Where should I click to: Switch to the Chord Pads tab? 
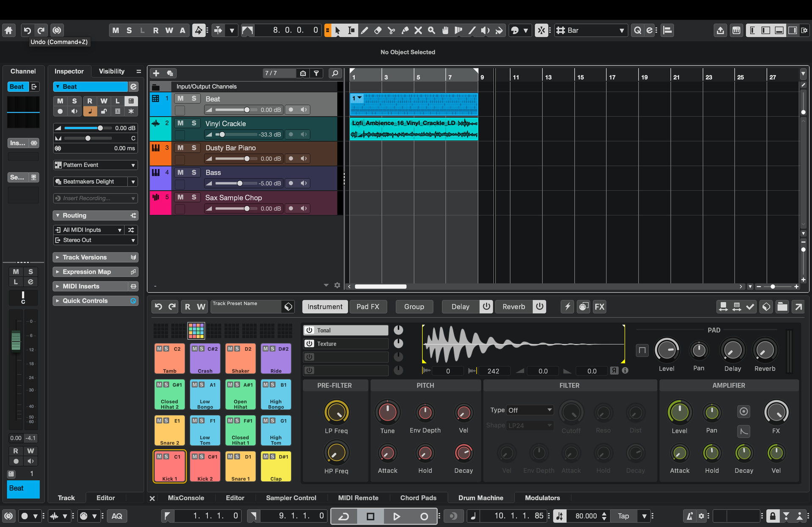(418, 498)
